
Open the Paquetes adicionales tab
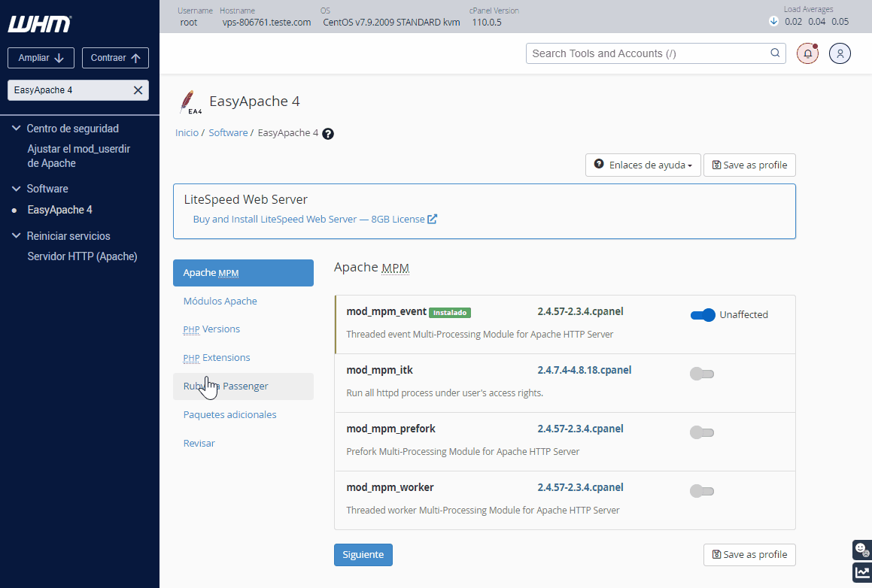point(229,414)
